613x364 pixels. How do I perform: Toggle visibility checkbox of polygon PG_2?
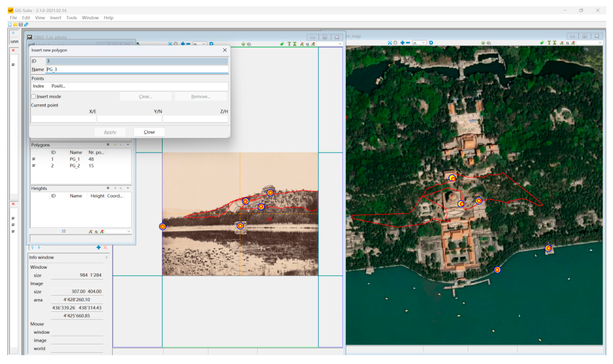tap(34, 166)
